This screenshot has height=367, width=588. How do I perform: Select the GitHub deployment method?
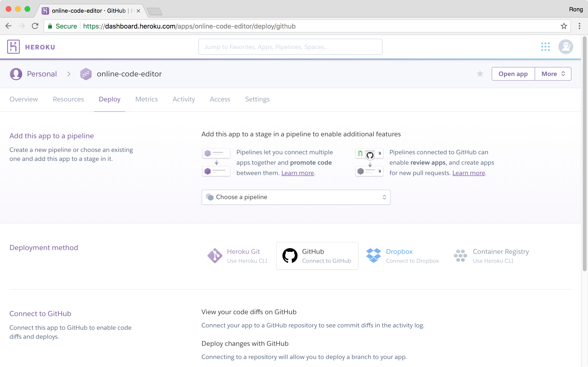click(317, 256)
